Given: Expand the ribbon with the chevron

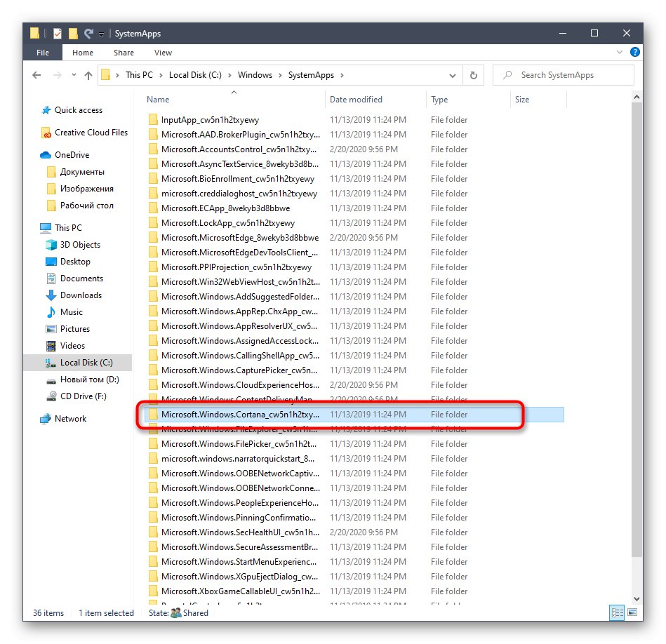Looking at the screenshot, I should click(619, 52).
